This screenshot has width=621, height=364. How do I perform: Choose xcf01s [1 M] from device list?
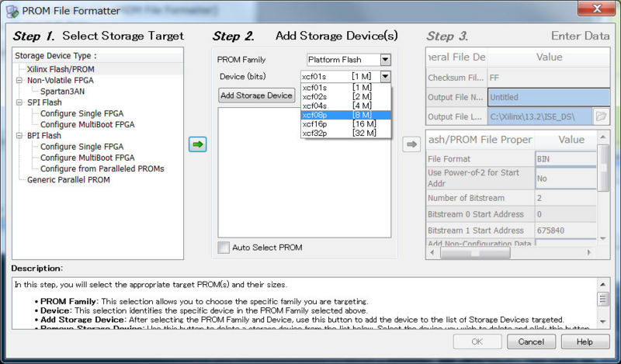(345, 88)
